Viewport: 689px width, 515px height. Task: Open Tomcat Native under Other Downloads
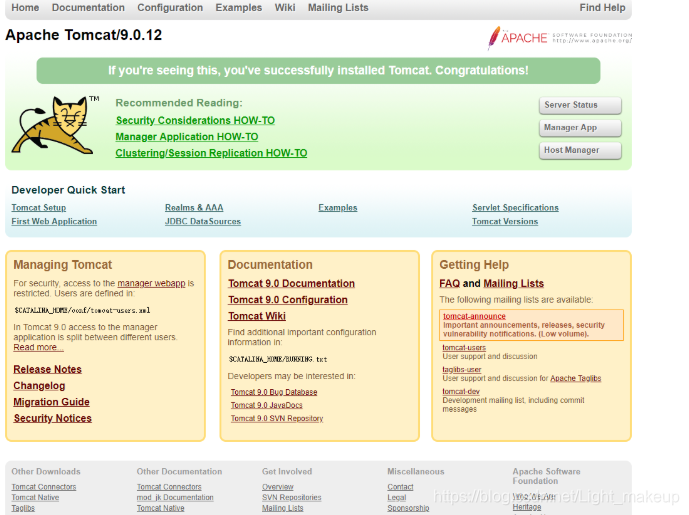coord(35,497)
